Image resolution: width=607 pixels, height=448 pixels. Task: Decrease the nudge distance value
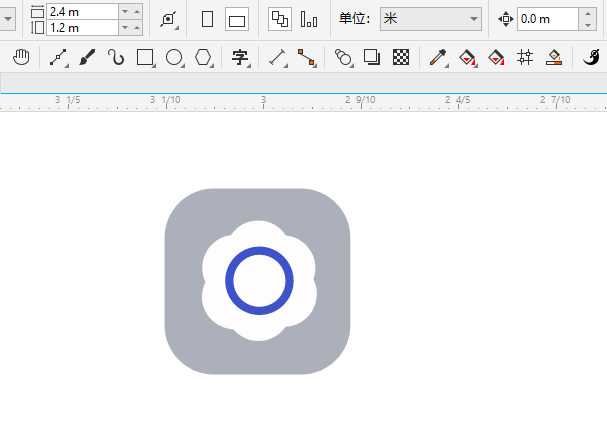(x=588, y=25)
